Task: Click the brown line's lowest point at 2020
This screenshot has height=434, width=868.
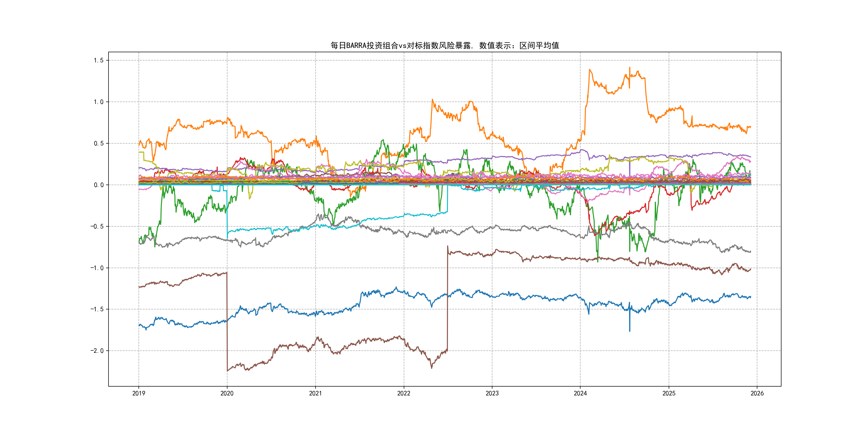Action: click(x=227, y=371)
